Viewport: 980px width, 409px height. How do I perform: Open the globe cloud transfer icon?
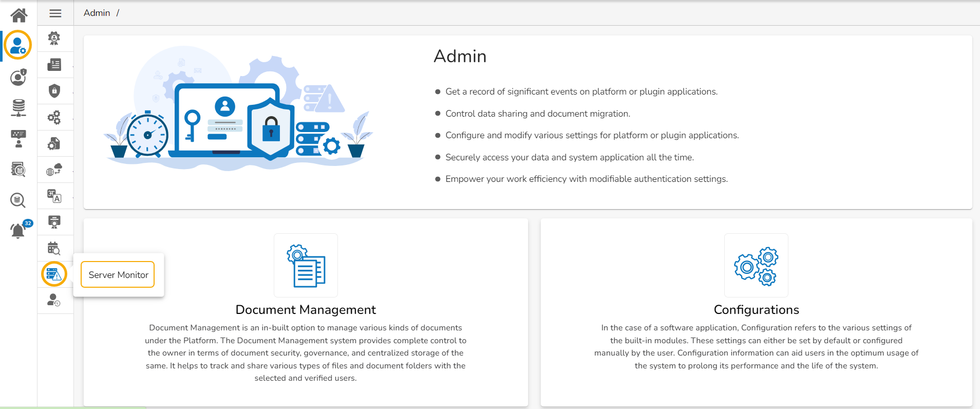(54, 170)
